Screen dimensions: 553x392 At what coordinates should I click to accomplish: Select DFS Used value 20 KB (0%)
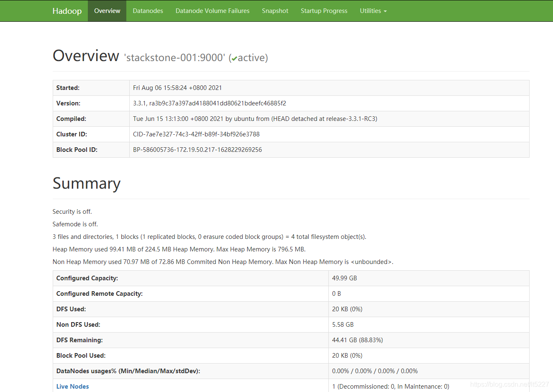pyautogui.click(x=347, y=309)
